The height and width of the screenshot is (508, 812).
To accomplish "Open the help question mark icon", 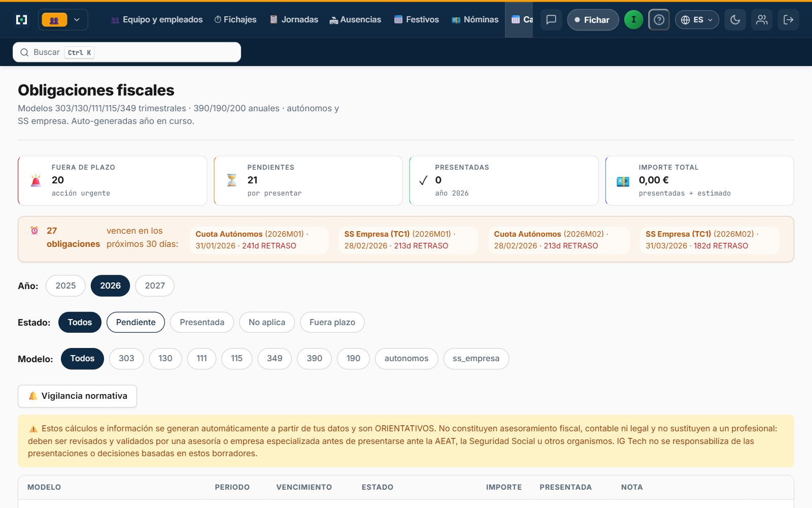I will (659, 20).
